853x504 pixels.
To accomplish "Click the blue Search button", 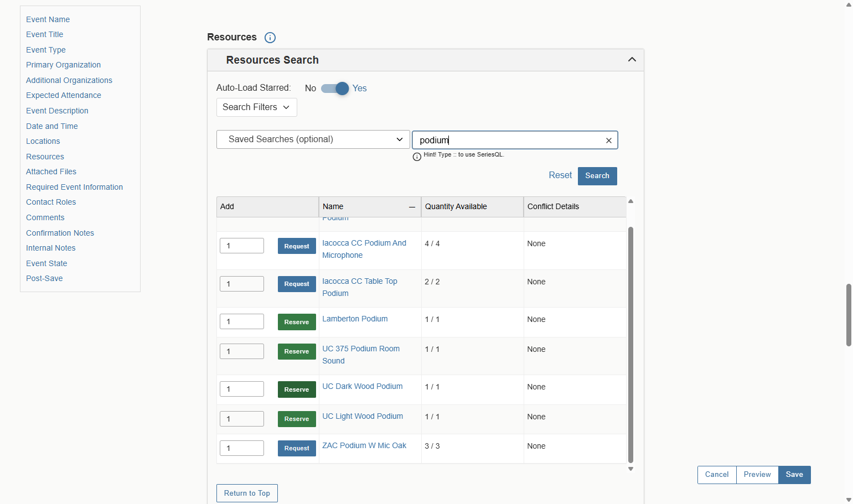I will pos(597,176).
